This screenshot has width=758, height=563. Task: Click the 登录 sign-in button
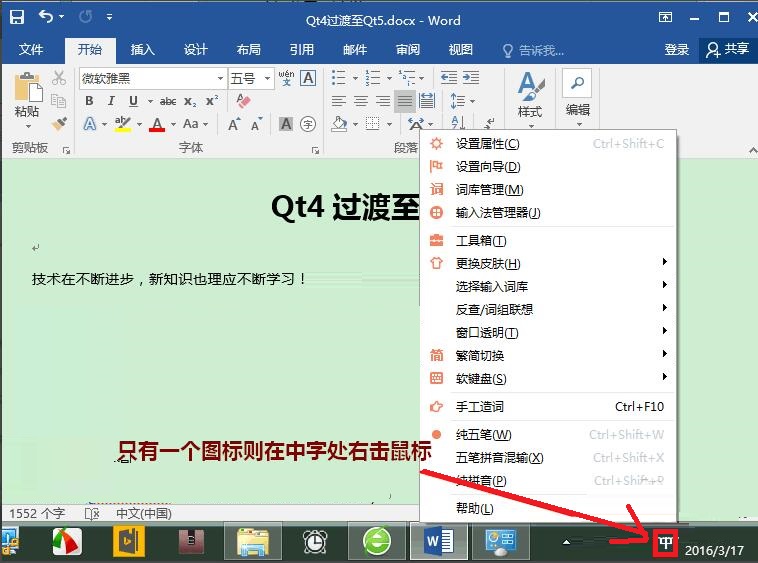pyautogui.click(x=676, y=49)
